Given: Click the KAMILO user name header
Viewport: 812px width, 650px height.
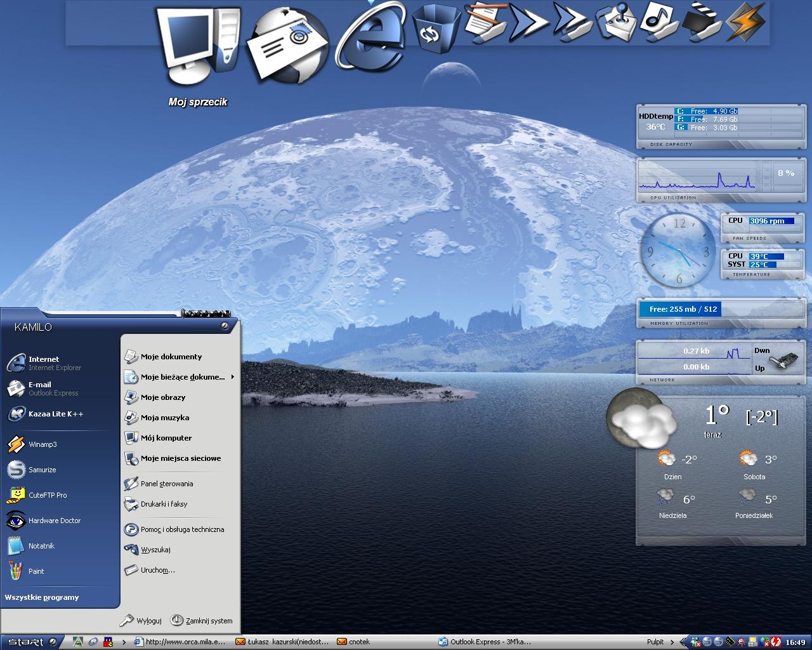Looking at the screenshot, I should (x=33, y=327).
